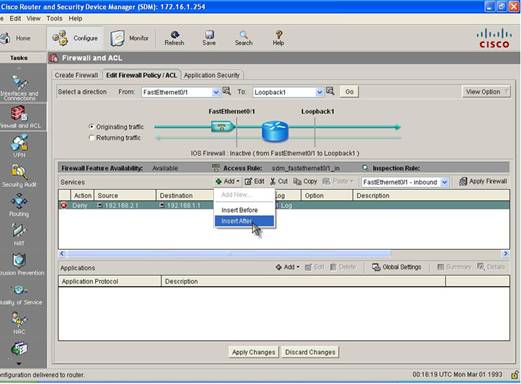Select Originating traffic radio button
521x384 pixels.
[x=92, y=127]
